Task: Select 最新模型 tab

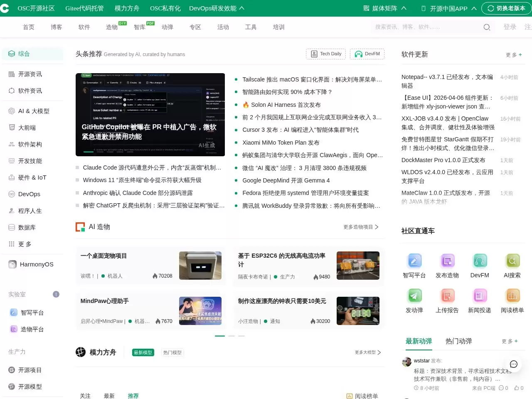Action: click(x=143, y=352)
